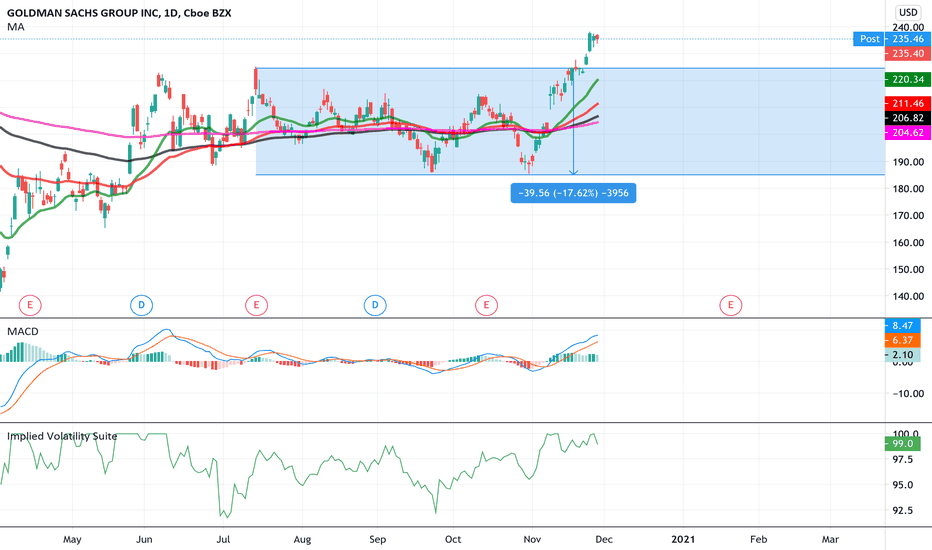Click the USD currency button
The width and height of the screenshot is (932, 550).
(x=908, y=12)
